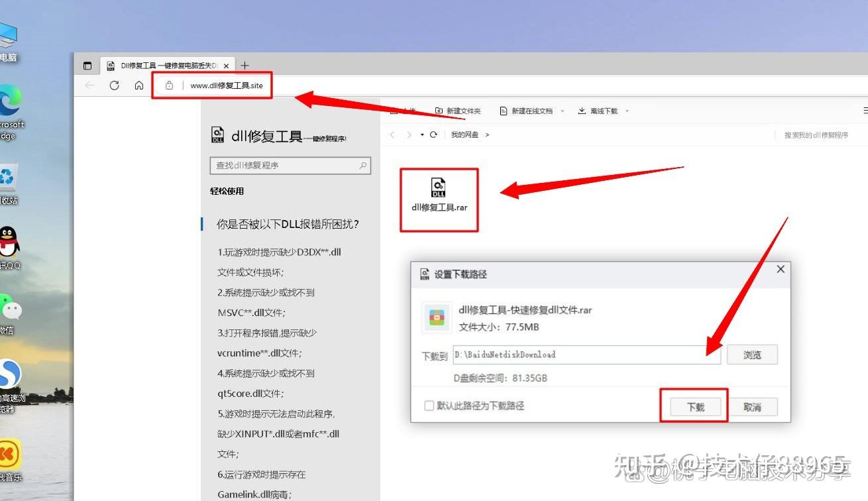Image resolution: width=868 pixels, height=501 pixels.
Task: Expand the 新建在线文档 dropdown arrow
Action: tap(561, 111)
